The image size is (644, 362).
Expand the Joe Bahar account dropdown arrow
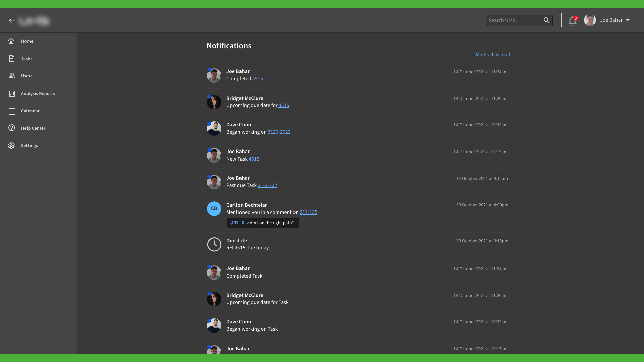point(628,20)
